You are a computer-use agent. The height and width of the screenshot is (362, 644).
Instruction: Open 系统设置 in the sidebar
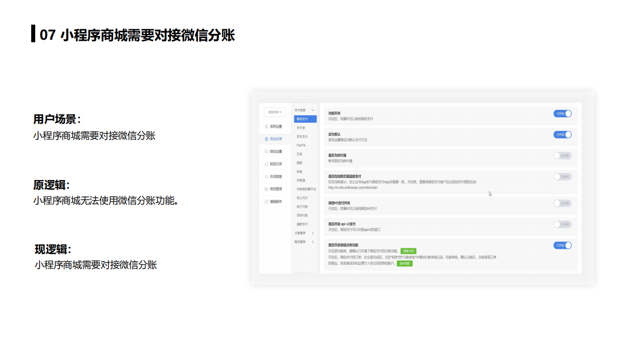pos(275,126)
